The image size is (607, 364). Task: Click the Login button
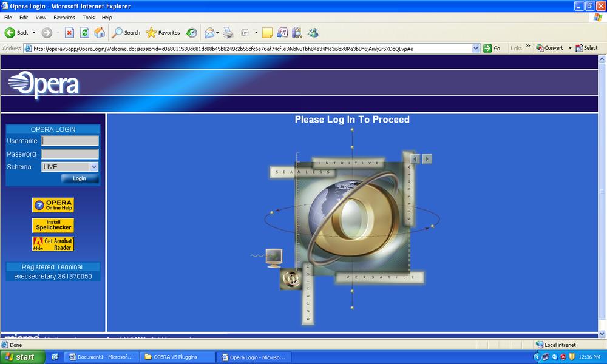coord(80,178)
